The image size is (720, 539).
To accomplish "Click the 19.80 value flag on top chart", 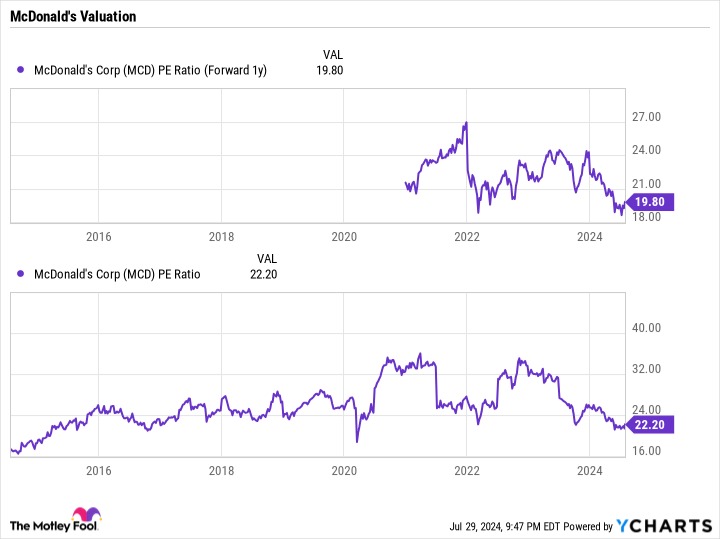I will tap(649, 202).
